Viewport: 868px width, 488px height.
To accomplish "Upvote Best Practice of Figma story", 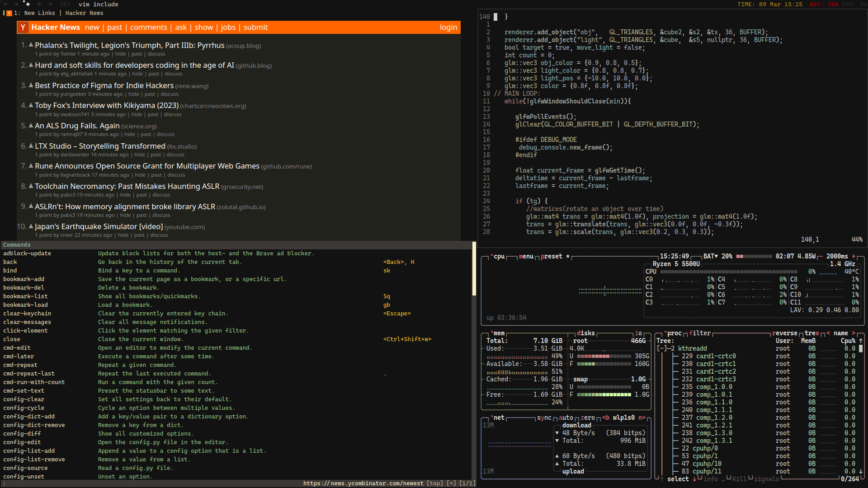I will pos(31,85).
